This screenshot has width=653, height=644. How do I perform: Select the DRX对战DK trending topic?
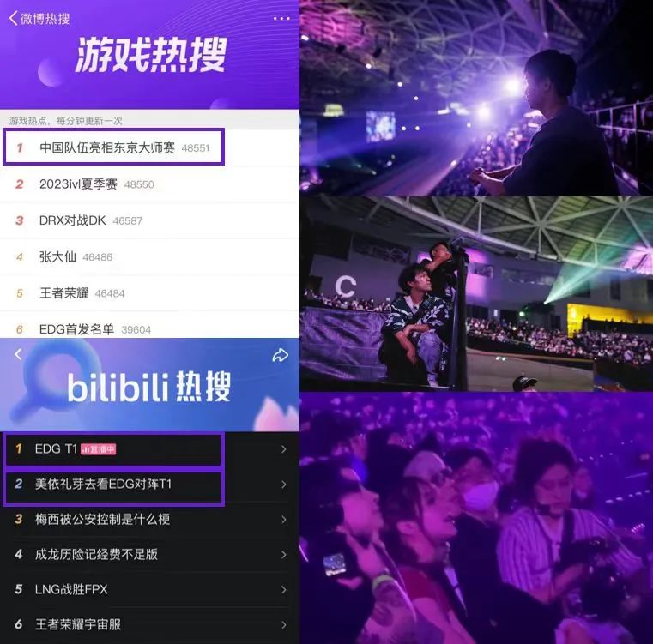click(149, 220)
